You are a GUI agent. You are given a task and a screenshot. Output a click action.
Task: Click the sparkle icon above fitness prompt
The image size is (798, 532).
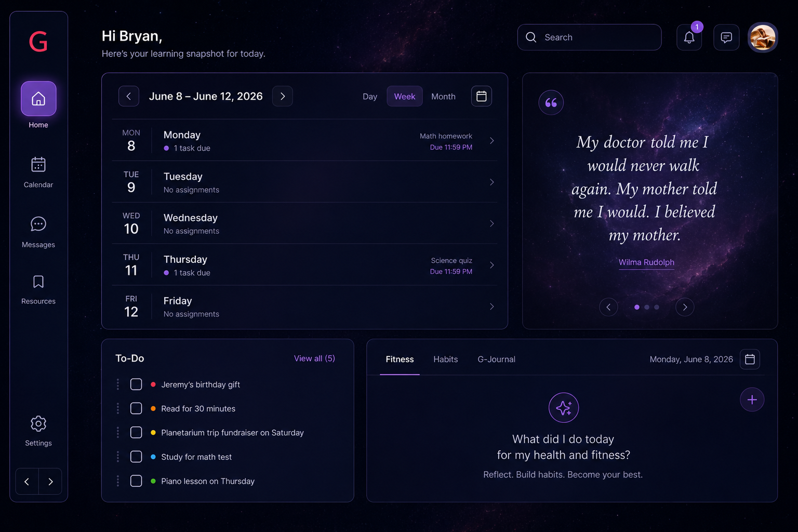coord(564,408)
